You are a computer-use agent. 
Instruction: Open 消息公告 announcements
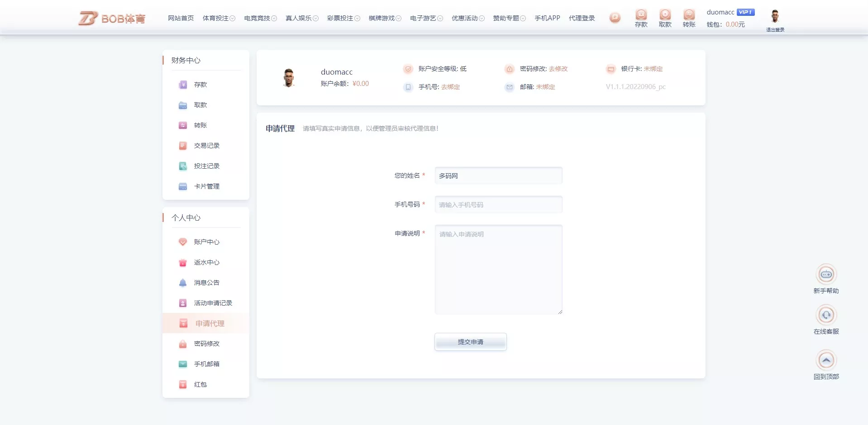(x=207, y=283)
